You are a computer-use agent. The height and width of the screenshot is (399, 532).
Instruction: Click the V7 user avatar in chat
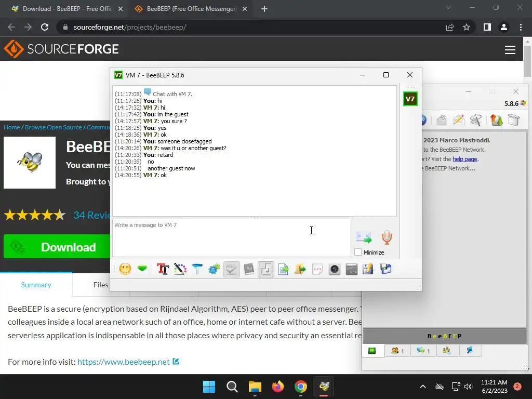point(410,99)
